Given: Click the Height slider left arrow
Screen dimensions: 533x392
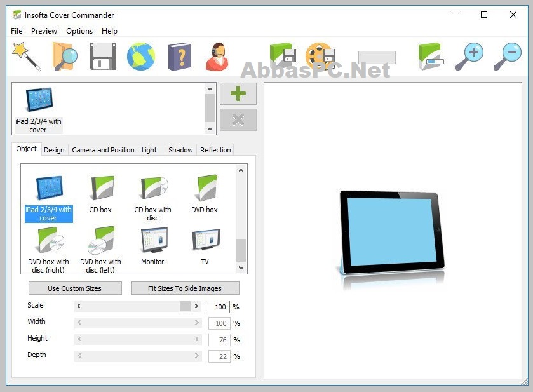Looking at the screenshot, I should coord(79,339).
